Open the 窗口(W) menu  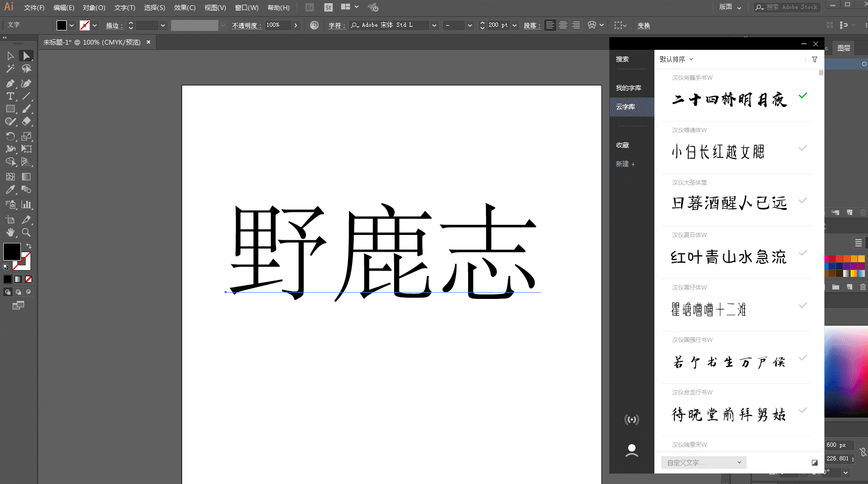247,7
